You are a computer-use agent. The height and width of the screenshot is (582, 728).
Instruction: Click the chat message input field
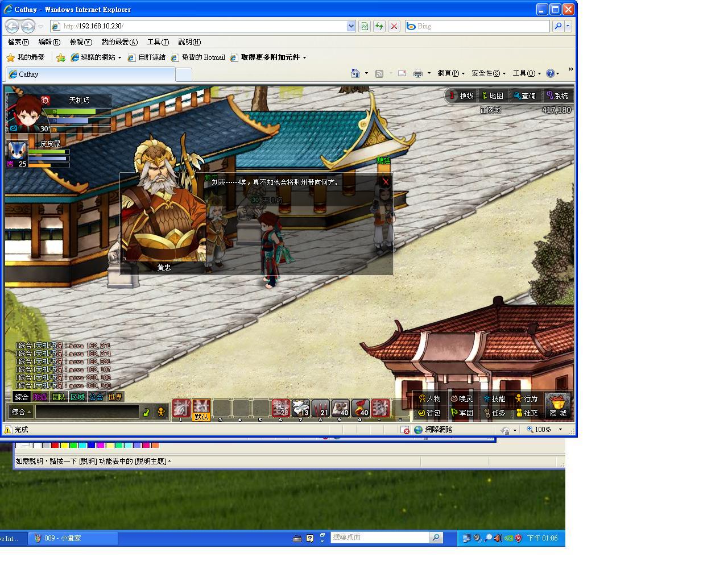tap(87, 412)
